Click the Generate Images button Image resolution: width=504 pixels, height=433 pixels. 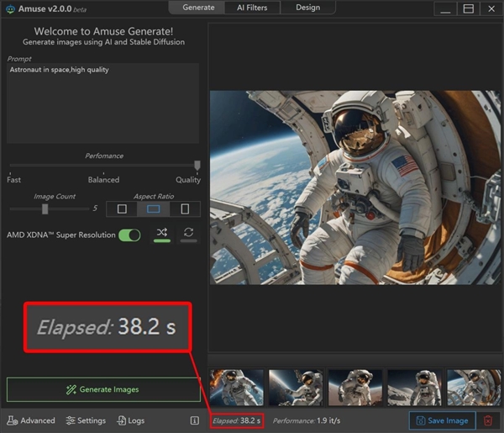pyautogui.click(x=103, y=389)
